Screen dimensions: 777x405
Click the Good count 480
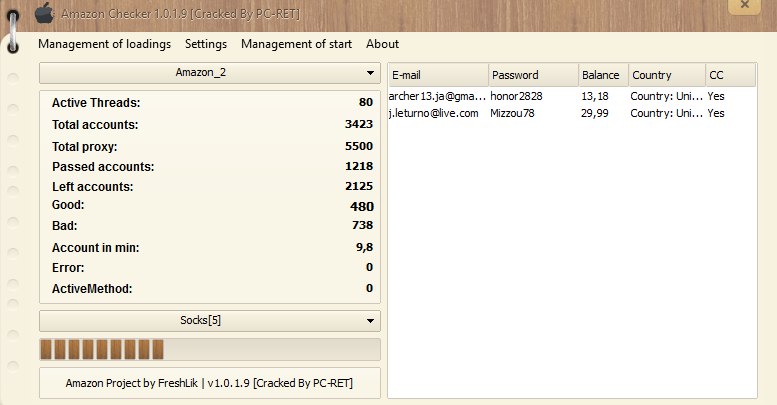click(362, 207)
